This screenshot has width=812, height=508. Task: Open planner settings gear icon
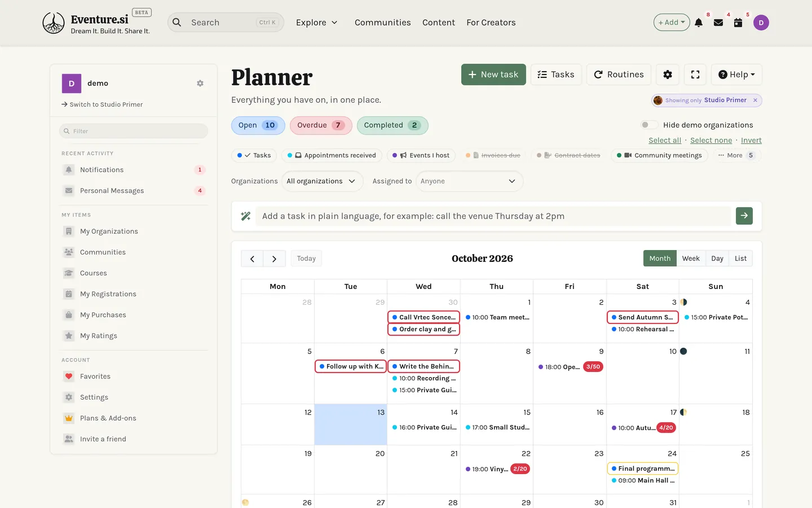[x=668, y=75]
